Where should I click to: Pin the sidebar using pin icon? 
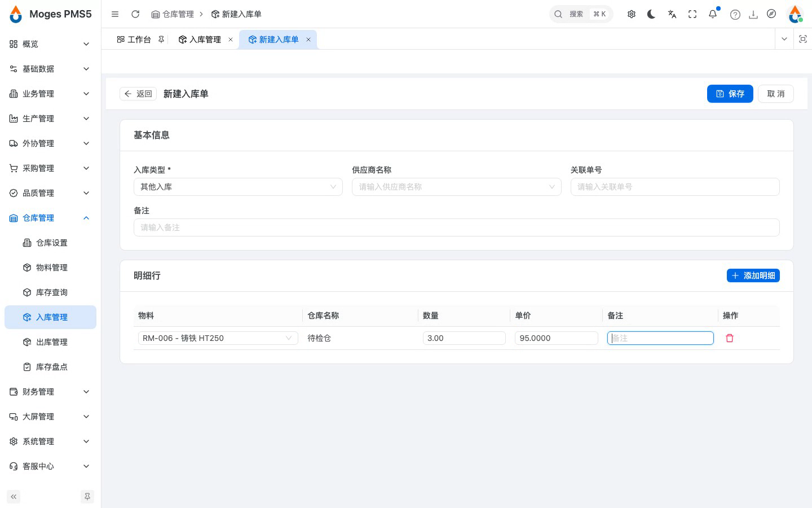pos(87,497)
